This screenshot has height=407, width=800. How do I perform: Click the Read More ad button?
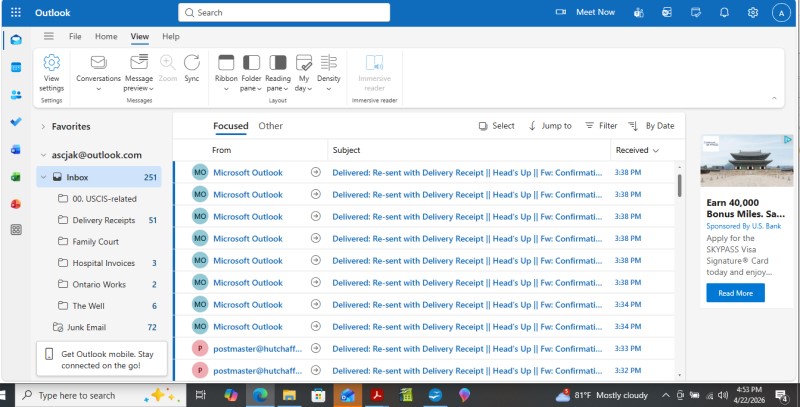pos(735,293)
